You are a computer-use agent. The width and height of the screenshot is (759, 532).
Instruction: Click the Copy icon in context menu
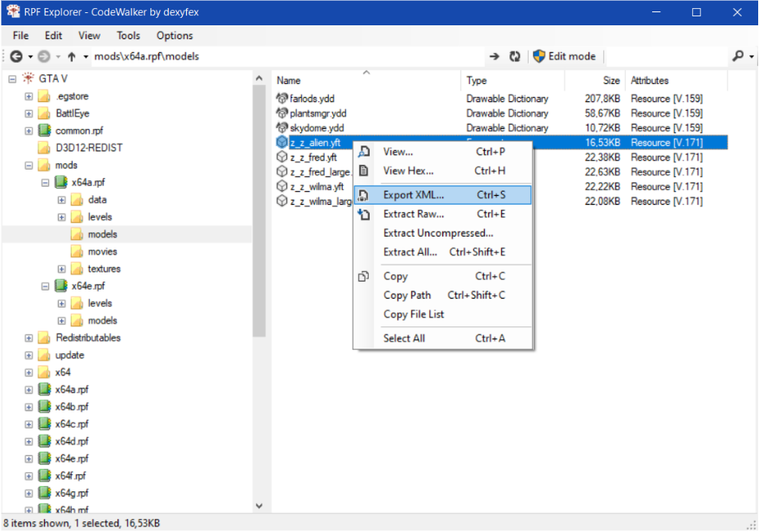coord(364,277)
